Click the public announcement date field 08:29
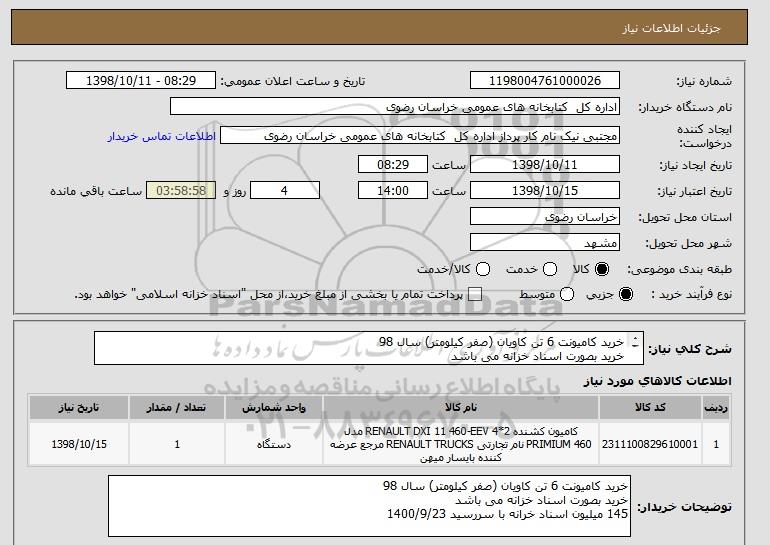Viewport: 770px width, 545px height. click(x=140, y=81)
